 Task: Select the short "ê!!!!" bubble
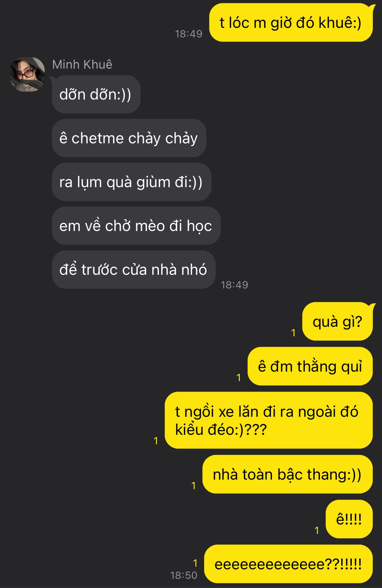click(349, 519)
